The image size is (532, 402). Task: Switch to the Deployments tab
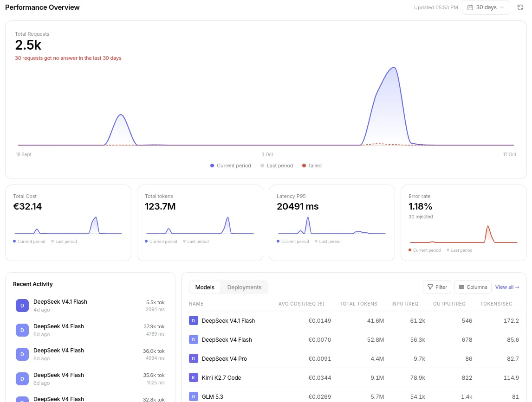(x=244, y=287)
